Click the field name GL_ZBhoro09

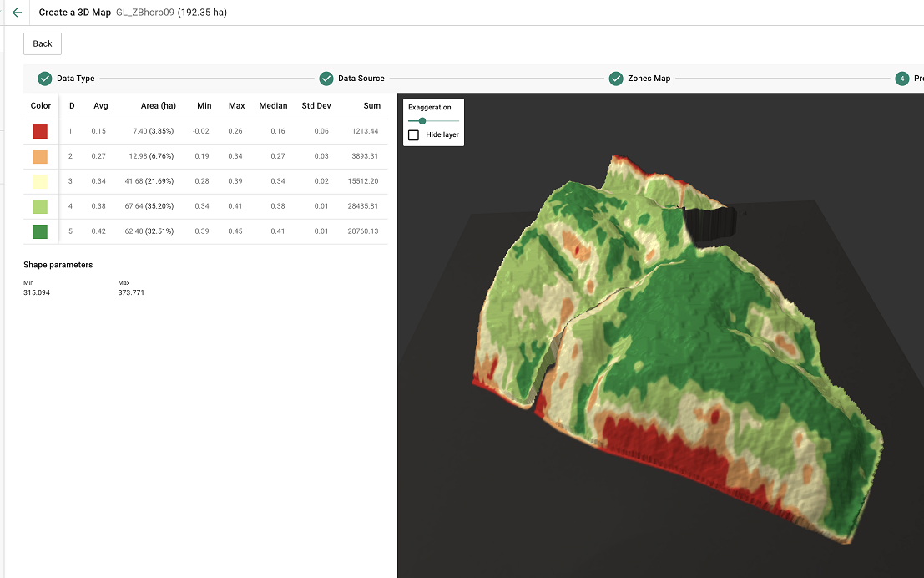pos(145,13)
